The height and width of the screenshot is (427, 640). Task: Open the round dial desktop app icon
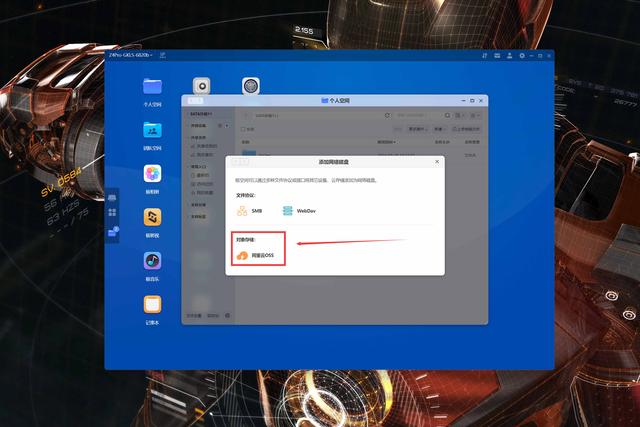click(x=251, y=86)
